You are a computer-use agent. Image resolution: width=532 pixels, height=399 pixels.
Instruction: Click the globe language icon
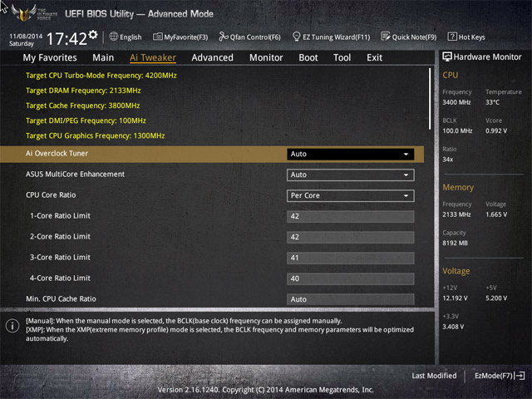click(114, 37)
